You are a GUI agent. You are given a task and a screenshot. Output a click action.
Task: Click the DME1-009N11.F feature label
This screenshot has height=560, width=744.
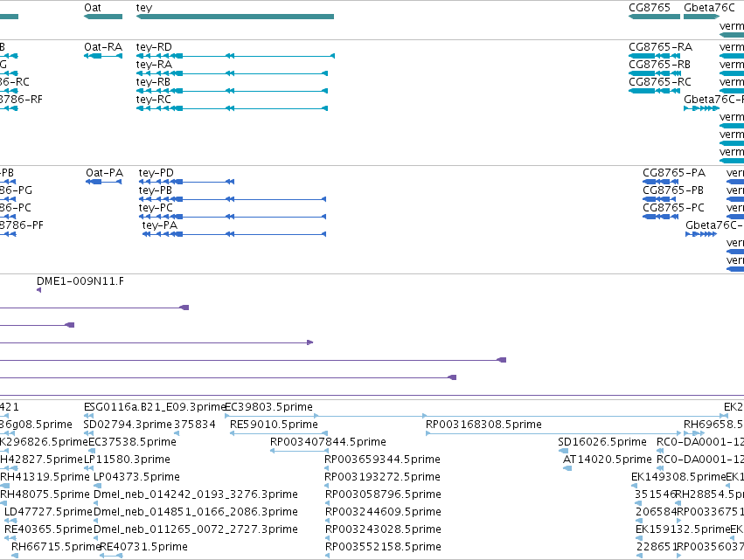[x=80, y=281]
